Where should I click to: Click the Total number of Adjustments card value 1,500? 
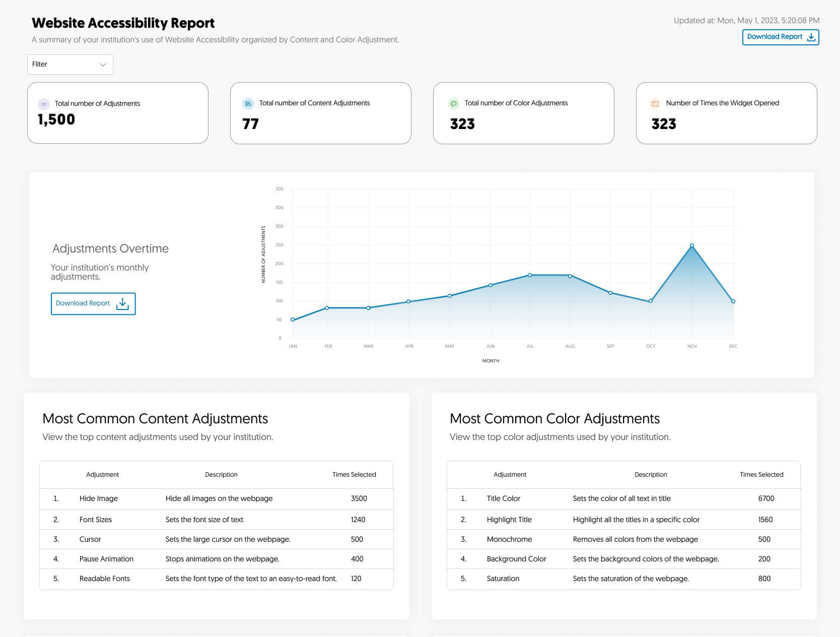pyautogui.click(x=56, y=119)
